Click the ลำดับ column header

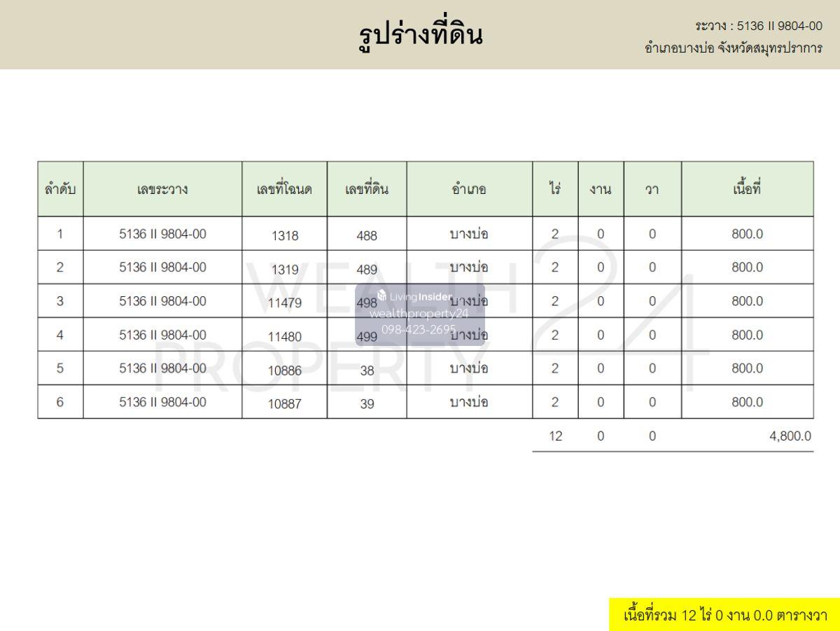(x=60, y=189)
